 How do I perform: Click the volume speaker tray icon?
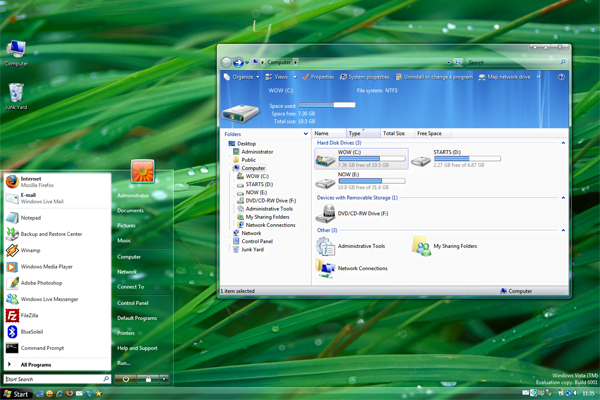[x=575, y=393]
